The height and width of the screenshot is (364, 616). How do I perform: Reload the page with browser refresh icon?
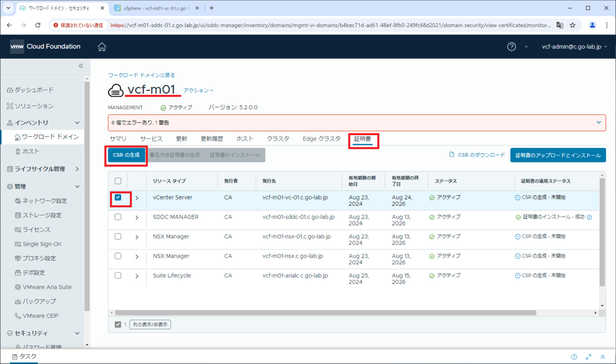click(38, 25)
